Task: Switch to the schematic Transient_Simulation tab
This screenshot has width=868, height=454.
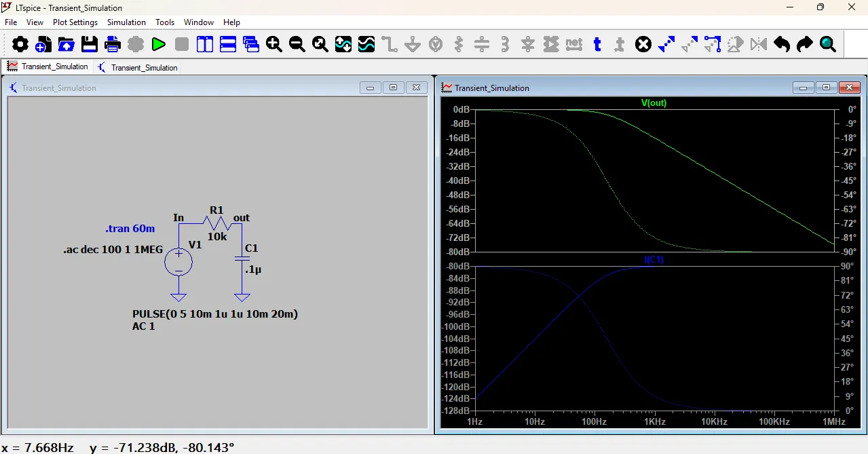Action: pos(138,67)
